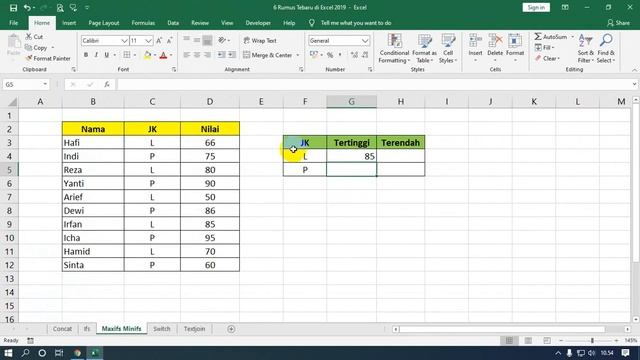Click the Sign in button
Screen dimensions: 640x360
pyautogui.click(x=536, y=7)
